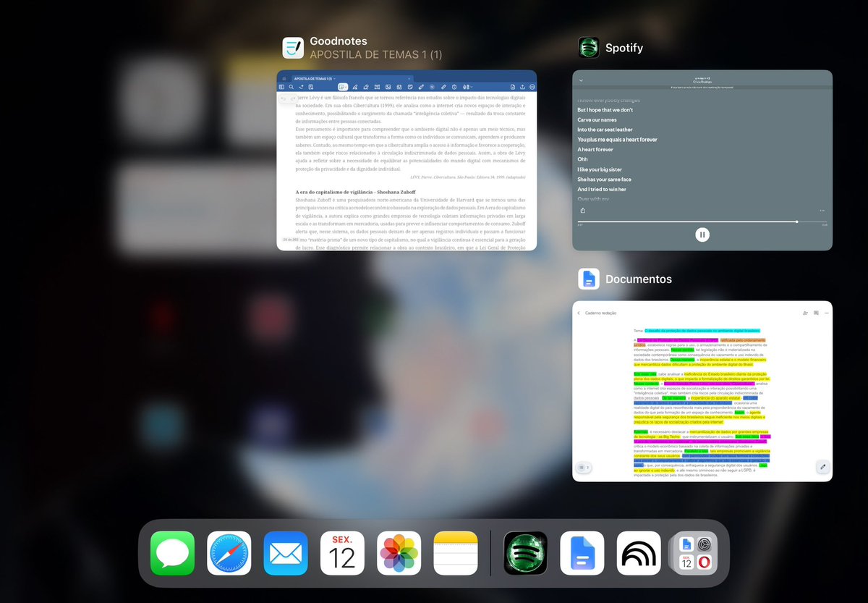
Task: Open Goodnotes search magnifier icon
Action: click(x=291, y=87)
